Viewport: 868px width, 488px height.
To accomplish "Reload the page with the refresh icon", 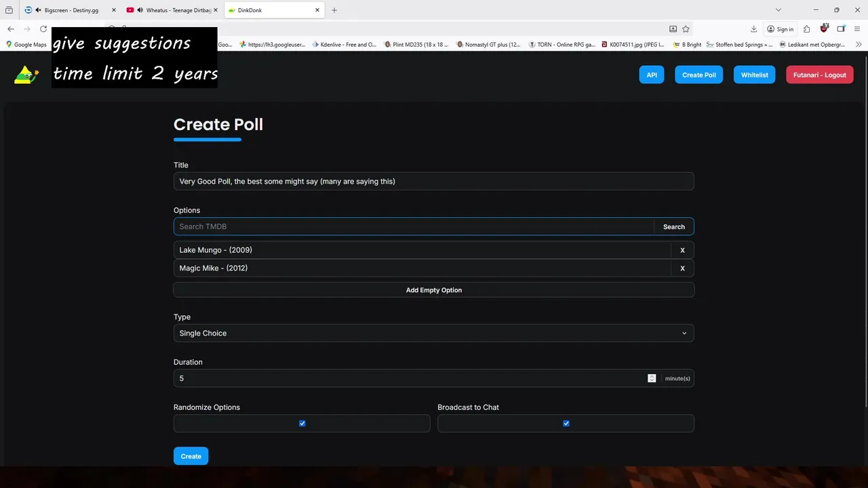I will click(43, 29).
